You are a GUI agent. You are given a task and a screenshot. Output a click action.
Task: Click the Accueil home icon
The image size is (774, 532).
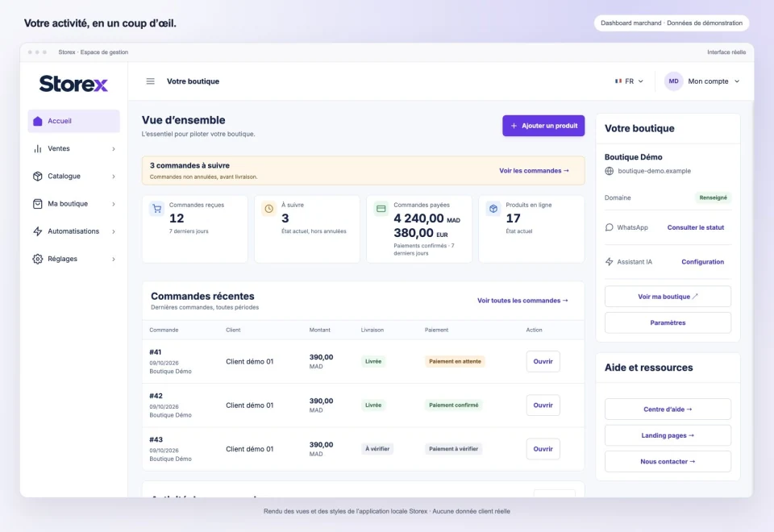(38, 121)
